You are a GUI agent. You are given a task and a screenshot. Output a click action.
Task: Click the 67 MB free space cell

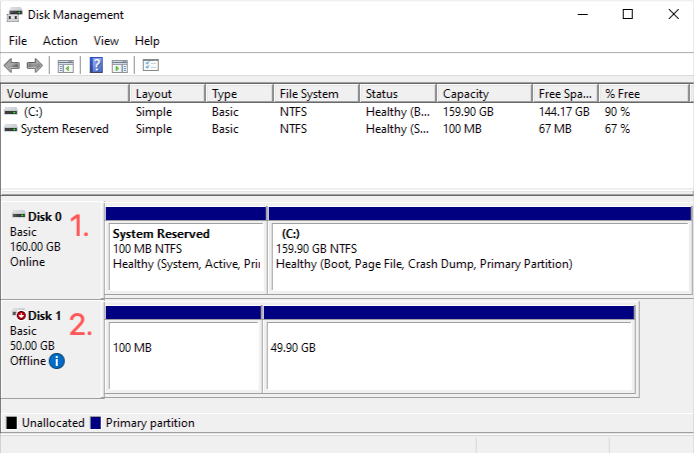555,129
